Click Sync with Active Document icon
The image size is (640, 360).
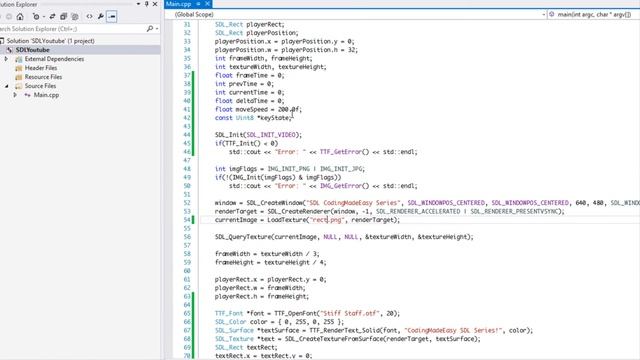click(52, 17)
